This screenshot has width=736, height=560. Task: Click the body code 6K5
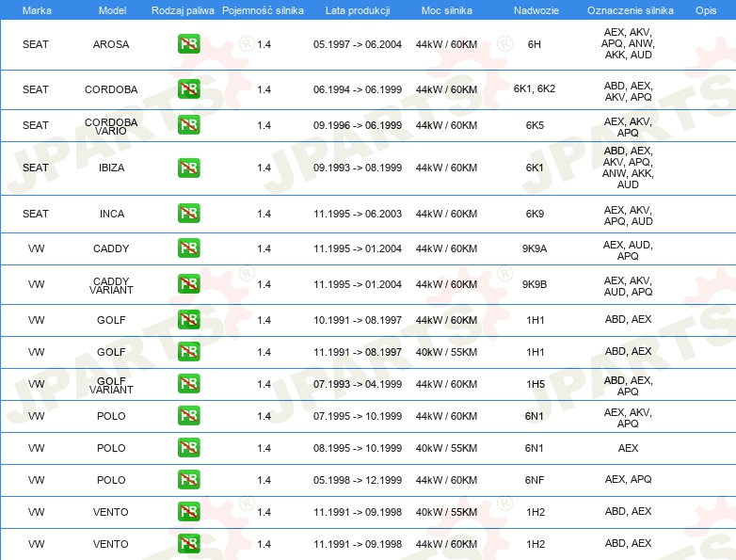coord(535,125)
